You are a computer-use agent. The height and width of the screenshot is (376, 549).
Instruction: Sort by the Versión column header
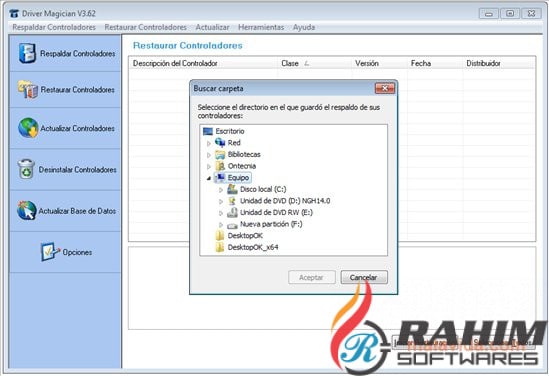tap(380, 63)
